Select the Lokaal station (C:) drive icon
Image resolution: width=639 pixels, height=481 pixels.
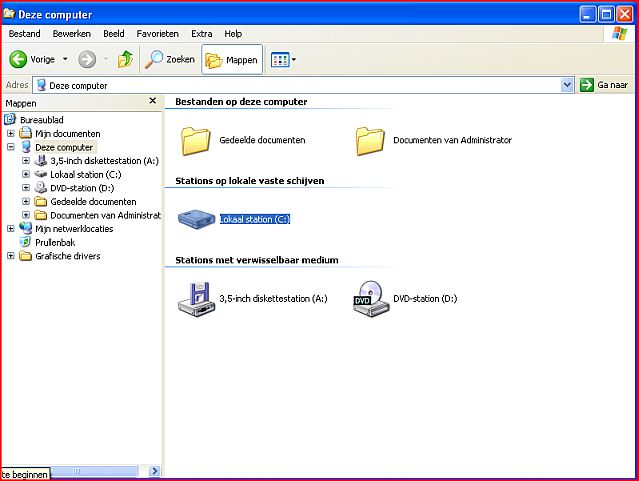[196, 218]
